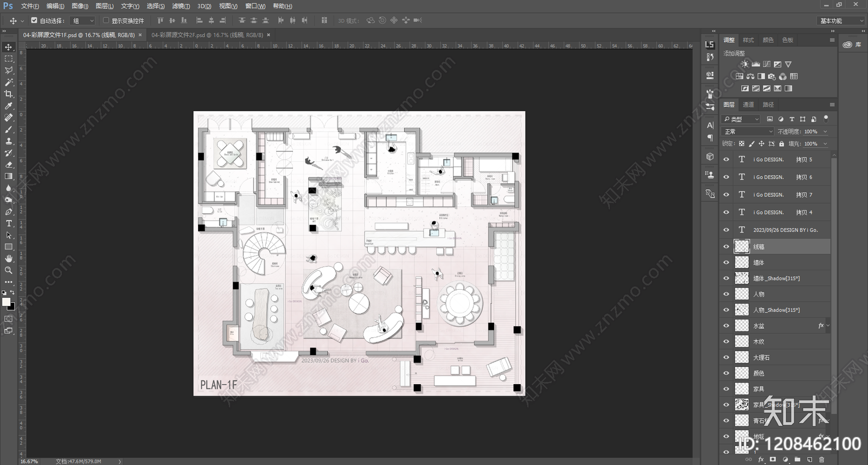Select the Polygonal Lasso tool

click(9, 71)
